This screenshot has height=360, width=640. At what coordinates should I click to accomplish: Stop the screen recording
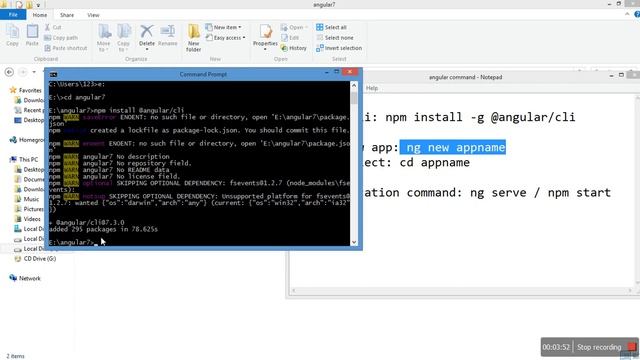click(x=599, y=347)
